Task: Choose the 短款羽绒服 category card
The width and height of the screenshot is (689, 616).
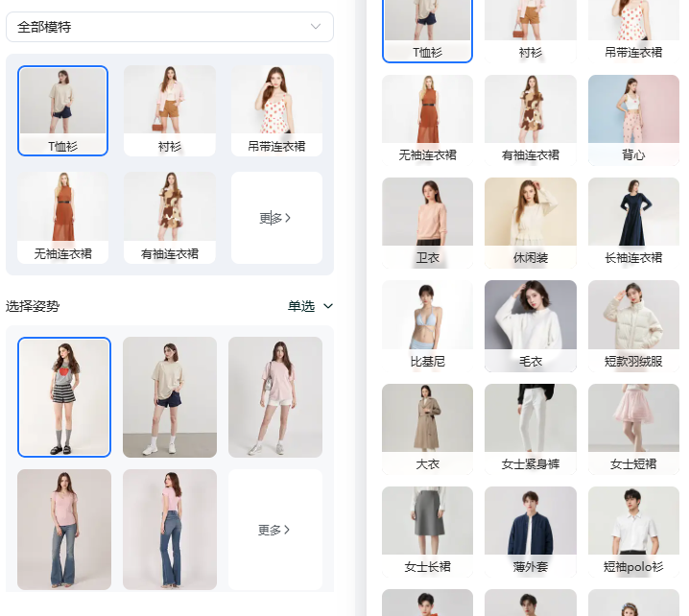Action: pyautogui.click(x=633, y=326)
